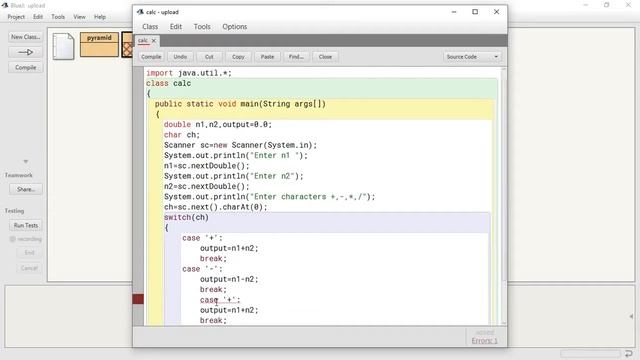Open the Source Code view dropdown
Viewport: 640px width, 360px height.
tap(472, 57)
